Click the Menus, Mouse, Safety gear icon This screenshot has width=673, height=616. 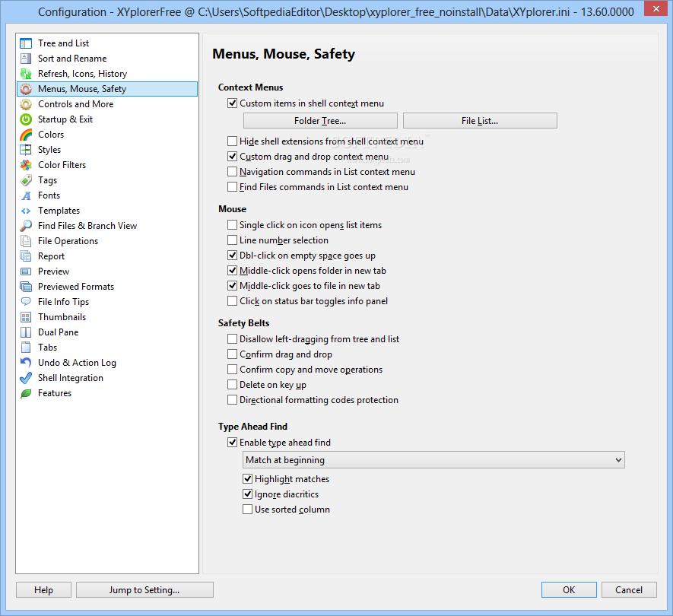[x=26, y=89]
